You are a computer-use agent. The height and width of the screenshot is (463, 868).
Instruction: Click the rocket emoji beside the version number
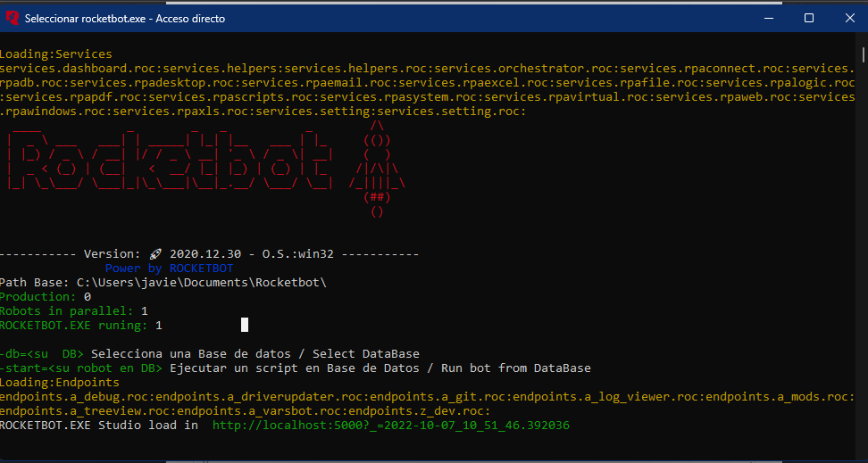pyautogui.click(x=155, y=253)
